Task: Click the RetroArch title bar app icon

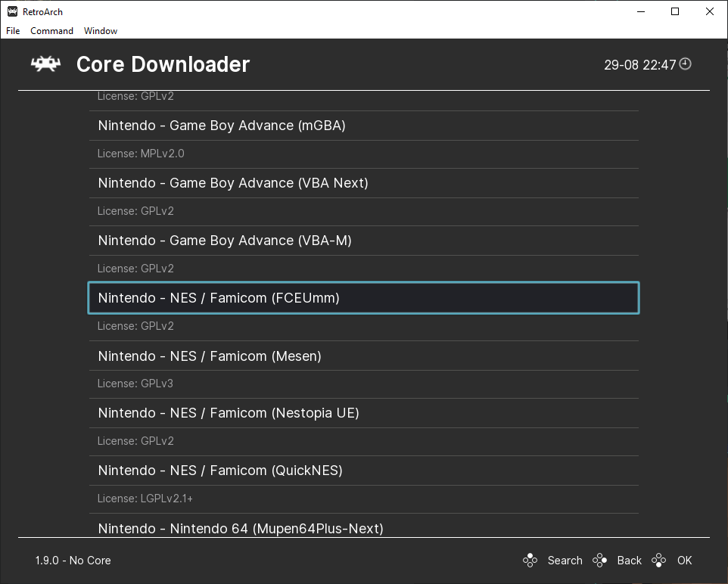Action: (x=12, y=11)
